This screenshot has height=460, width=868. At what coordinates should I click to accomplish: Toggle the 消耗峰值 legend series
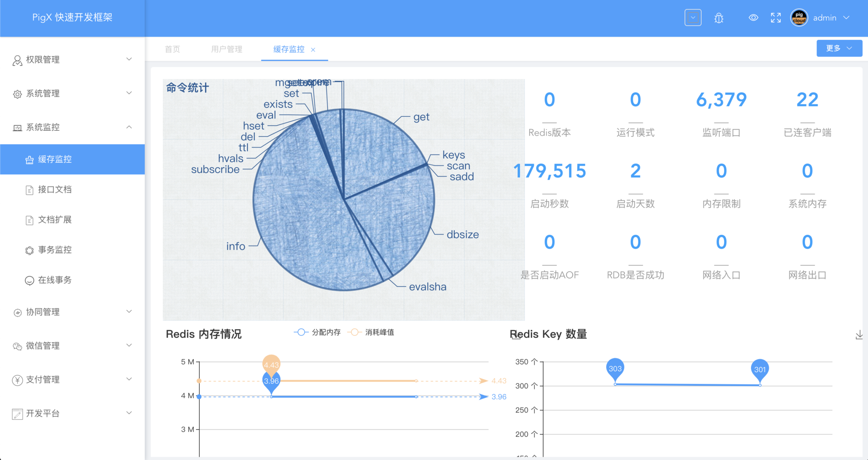[x=371, y=332]
